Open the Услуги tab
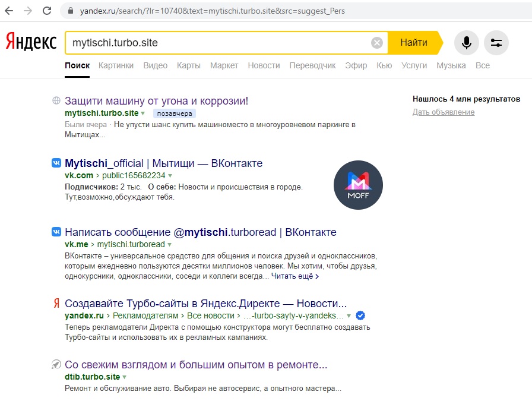The image size is (532, 404). pos(414,65)
